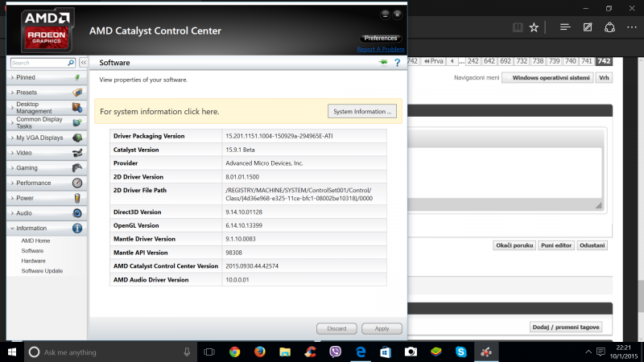
Task: Open Software Update under Information
Action: [x=42, y=271]
